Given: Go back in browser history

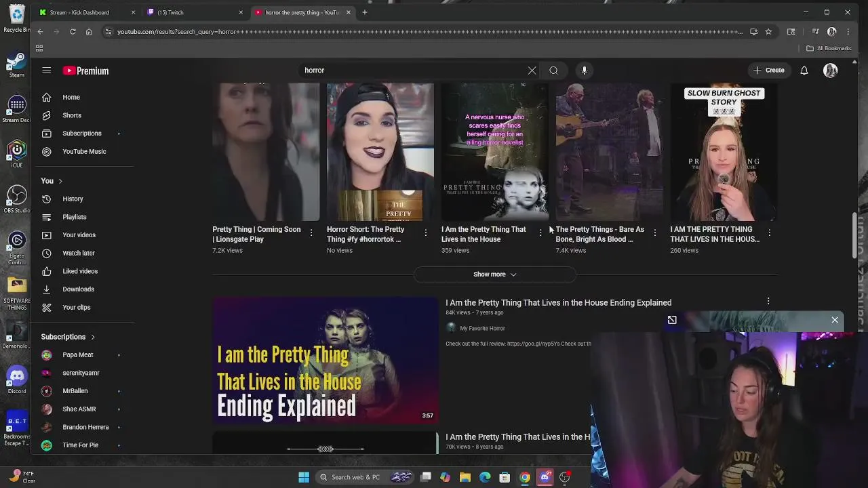Looking at the screenshot, I should pyautogui.click(x=40, y=32).
